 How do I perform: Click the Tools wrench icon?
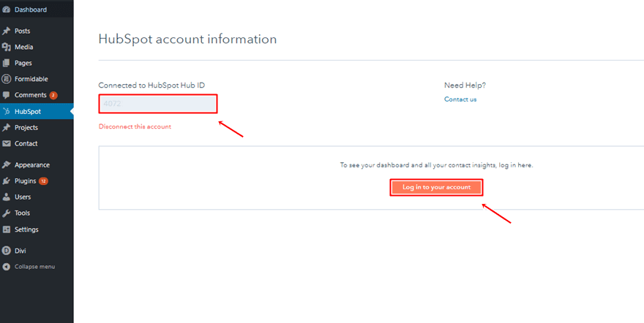[x=6, y=213]
